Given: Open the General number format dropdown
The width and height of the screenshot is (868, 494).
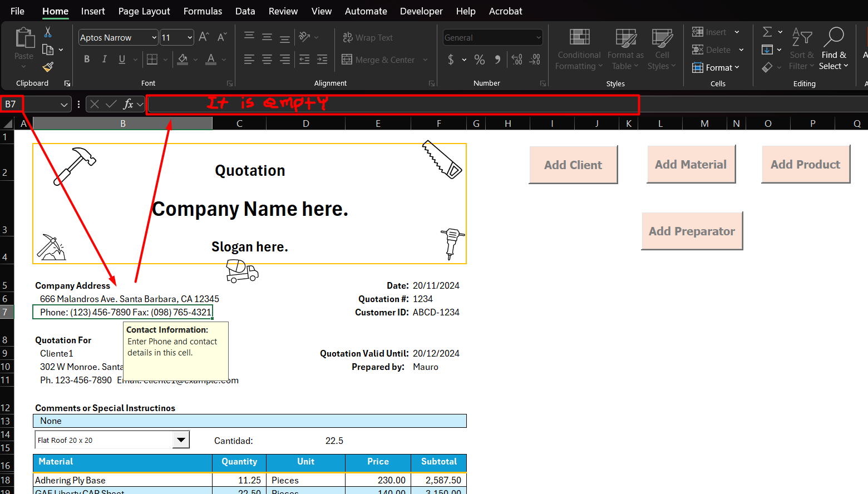Looking at the screenshot, I should click(539, 37).
